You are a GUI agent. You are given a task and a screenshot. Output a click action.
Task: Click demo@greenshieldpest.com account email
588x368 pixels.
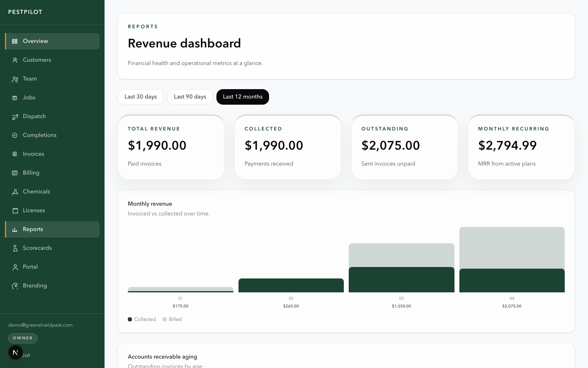click(40, 325)
